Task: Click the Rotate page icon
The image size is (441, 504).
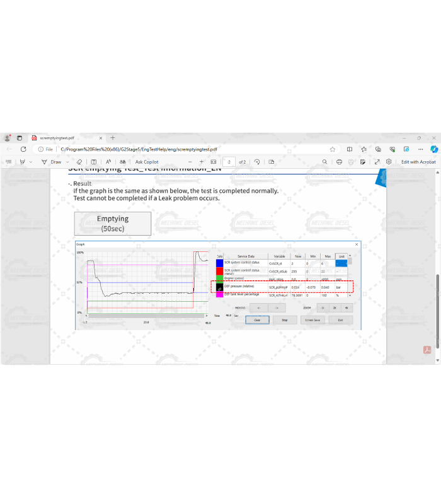Action: (257, 162)
